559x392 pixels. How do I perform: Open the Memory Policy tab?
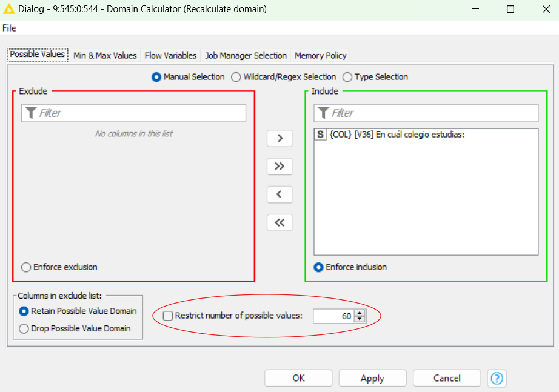(x=320, y=56)
